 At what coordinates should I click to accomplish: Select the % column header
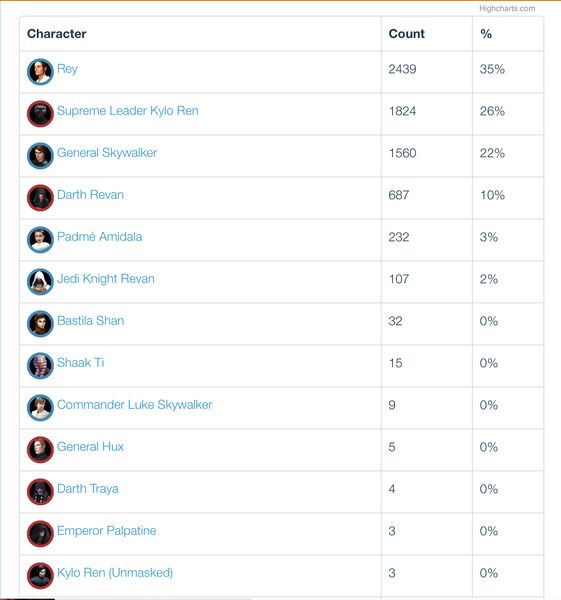coord(486,34)
